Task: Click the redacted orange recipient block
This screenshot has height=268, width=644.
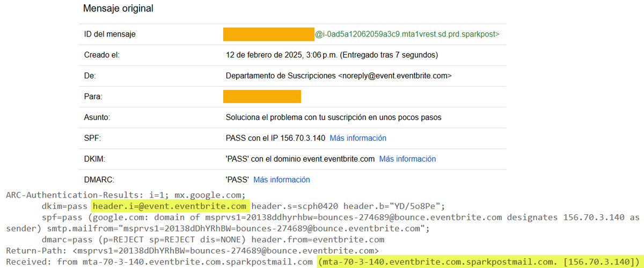Action: point(262,97)
